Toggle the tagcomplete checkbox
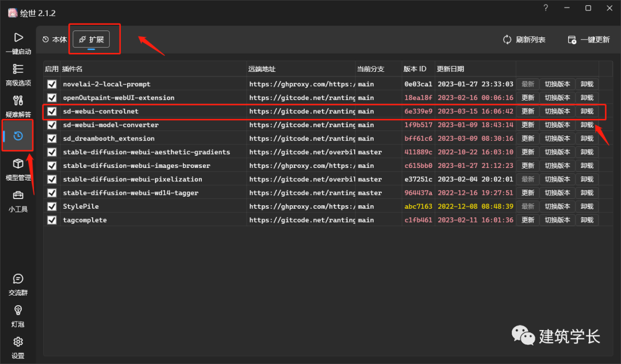The image size is (621, 364). [x=52, y=220]
